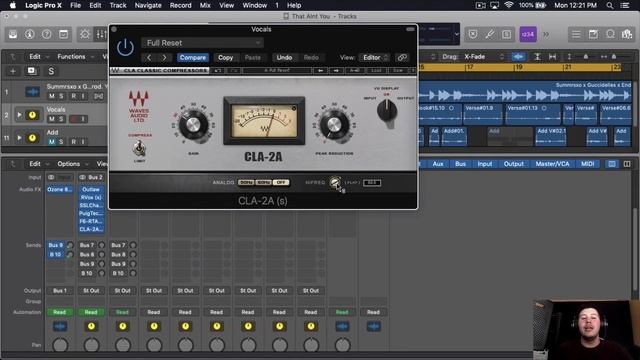640x360 pixels.
Task: Adjust the CLA-2A Gain knob
Action: coord(193,124)
